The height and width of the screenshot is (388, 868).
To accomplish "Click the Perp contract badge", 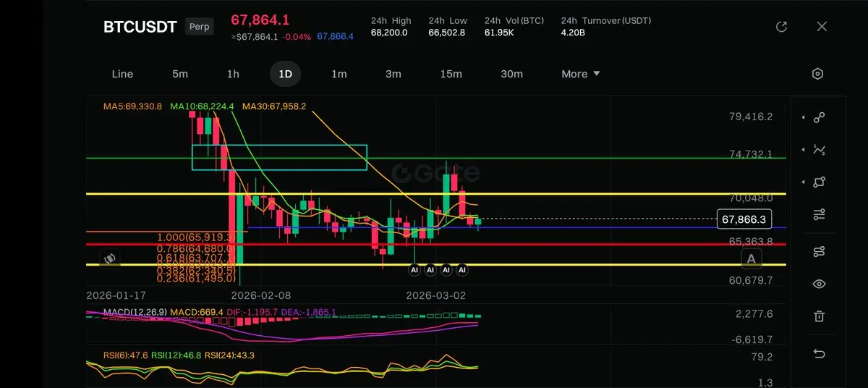I will tap(200, 27).
